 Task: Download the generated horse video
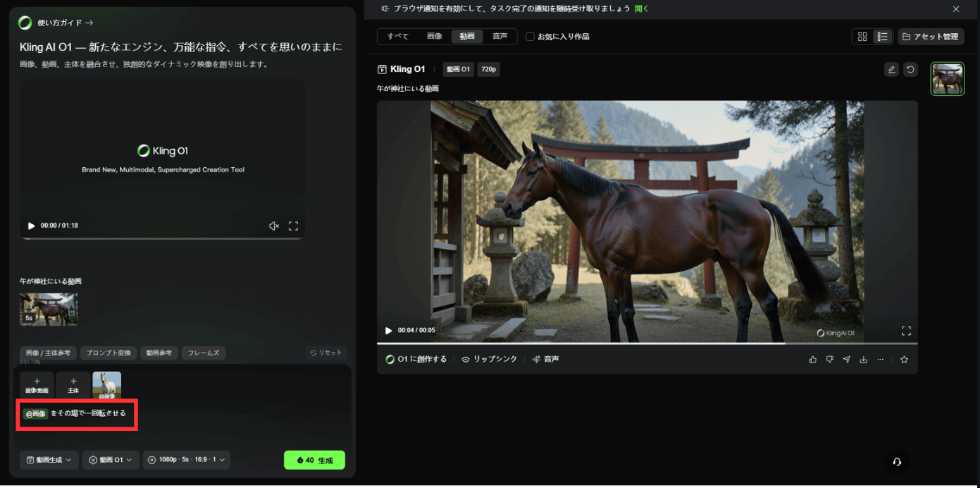coord(864,360)
